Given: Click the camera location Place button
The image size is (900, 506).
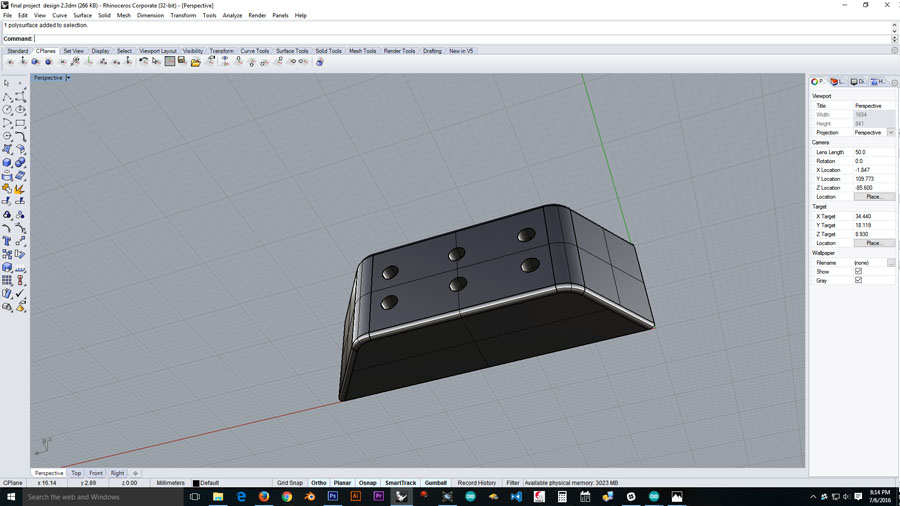Looking at the screenshot, I should click(873, 197).
